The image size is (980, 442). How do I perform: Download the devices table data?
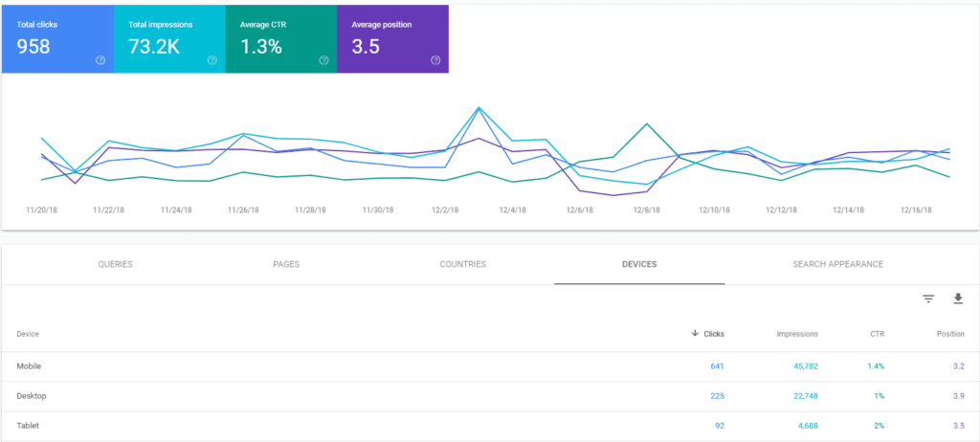coord(957,299)
